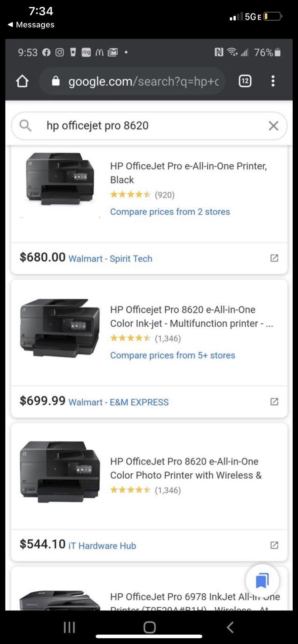Screen dimensions: 298x644
Task: Tap the magnifying glass search icon
Action: (25, 126)
